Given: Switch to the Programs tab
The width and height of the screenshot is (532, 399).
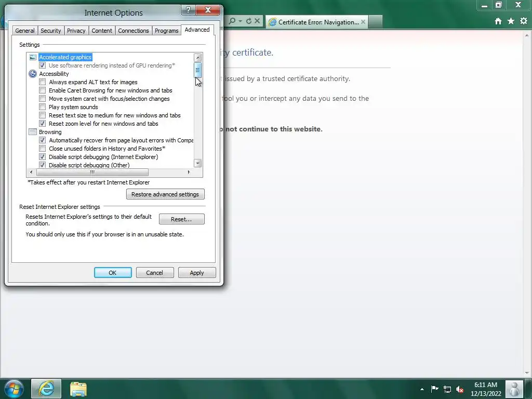Looking at the screenshot, I should (166, 31).
